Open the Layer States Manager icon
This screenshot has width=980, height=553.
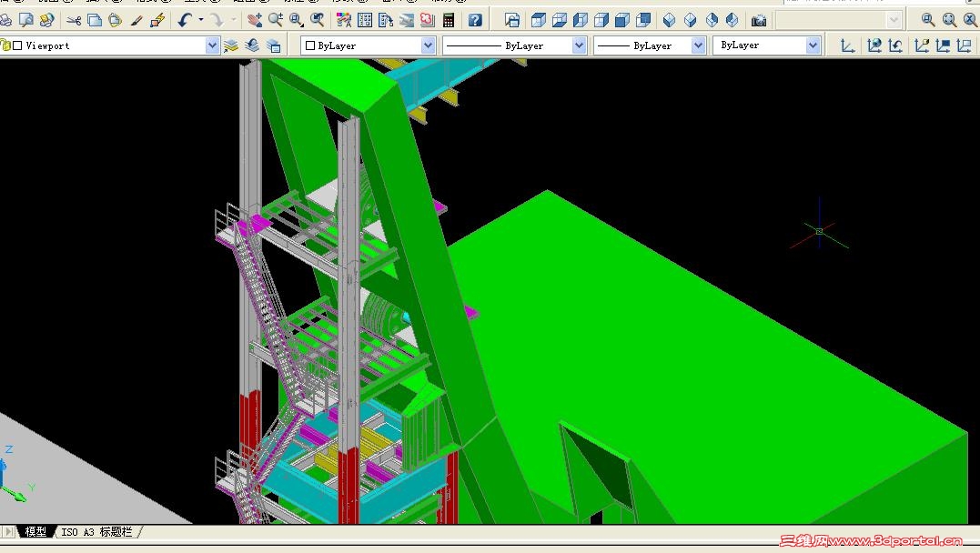tap(273, 45)
